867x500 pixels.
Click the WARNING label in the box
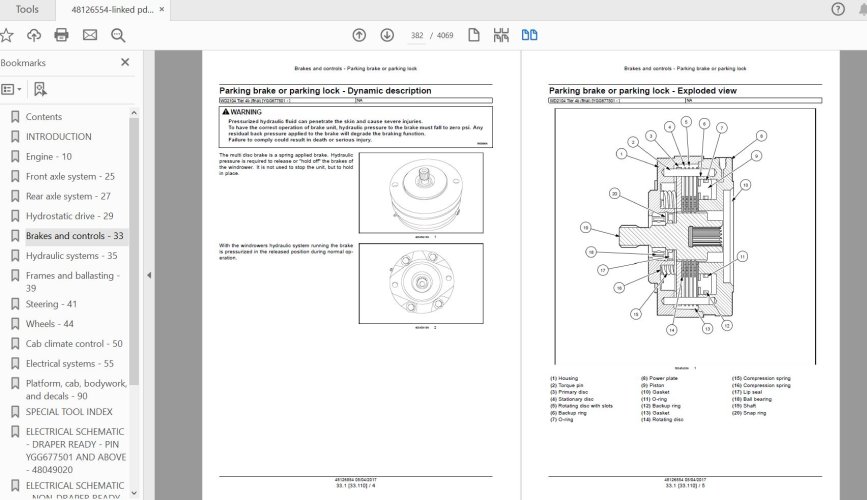[x=242, y=112]
